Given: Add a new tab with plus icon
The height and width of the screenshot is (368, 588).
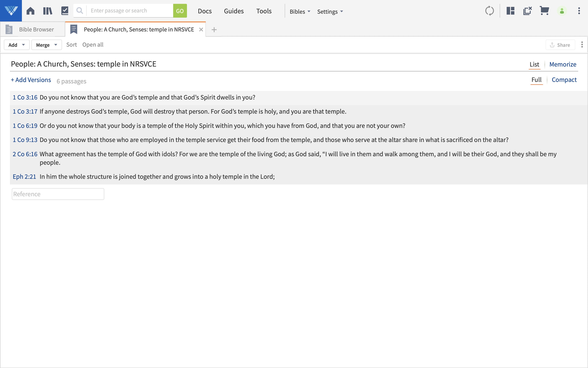Looking at the screenshot, I should click(214, 30).
